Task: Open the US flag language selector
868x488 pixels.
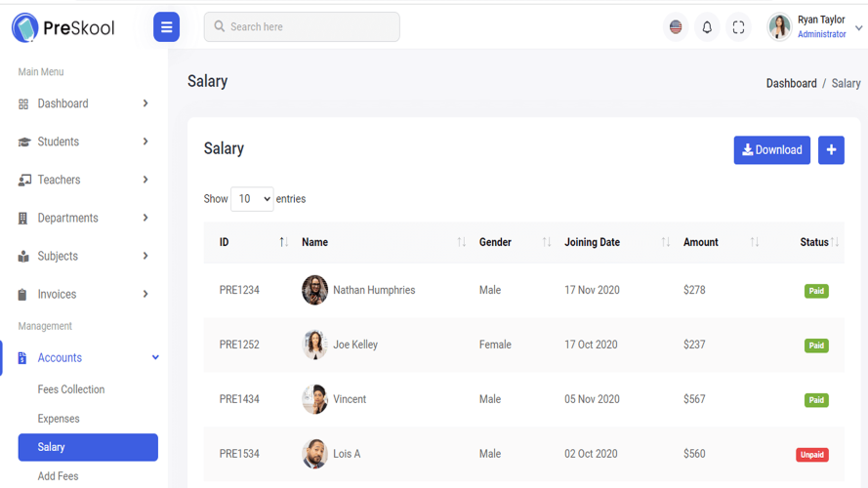Action: click(x=676, y=27)
